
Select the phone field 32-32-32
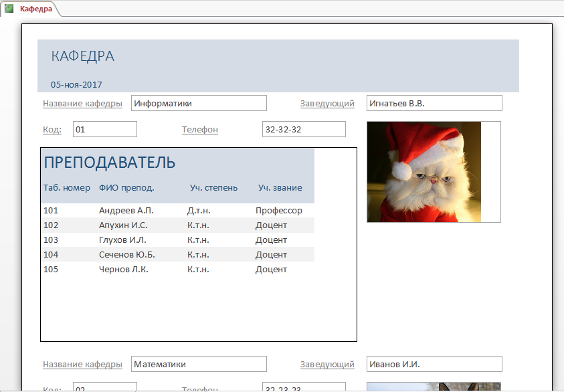point(304,129)
